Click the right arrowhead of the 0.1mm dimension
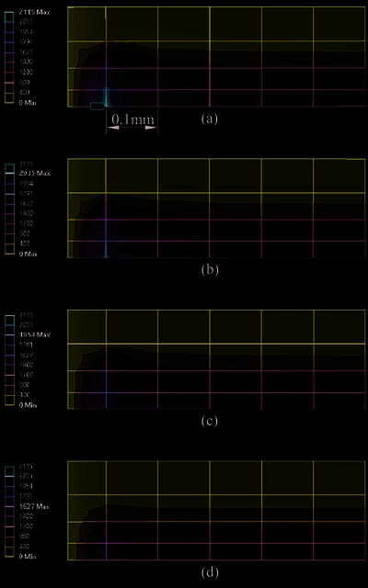Viewport: 368px width, 588px height. (x=151, y=128)
